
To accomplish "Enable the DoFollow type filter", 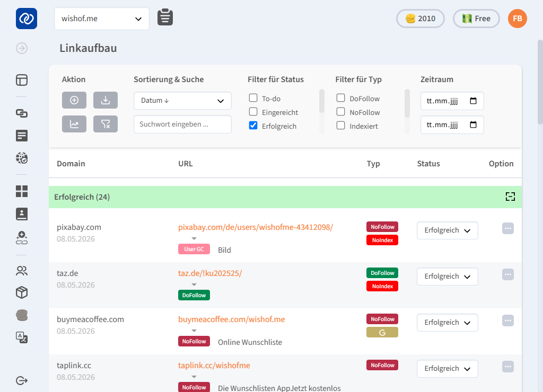I will [x=341, y=98].
